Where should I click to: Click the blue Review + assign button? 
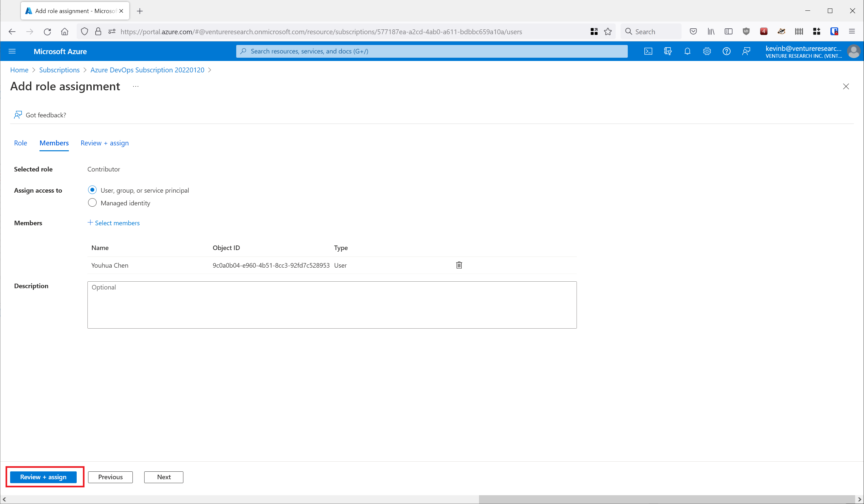43,477
